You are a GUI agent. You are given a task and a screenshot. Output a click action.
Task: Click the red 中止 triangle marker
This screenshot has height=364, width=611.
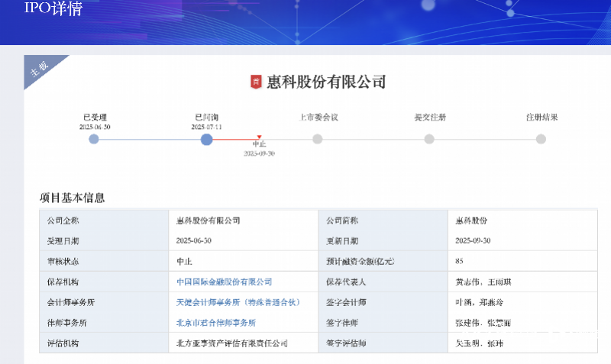(x=260, y=137)
